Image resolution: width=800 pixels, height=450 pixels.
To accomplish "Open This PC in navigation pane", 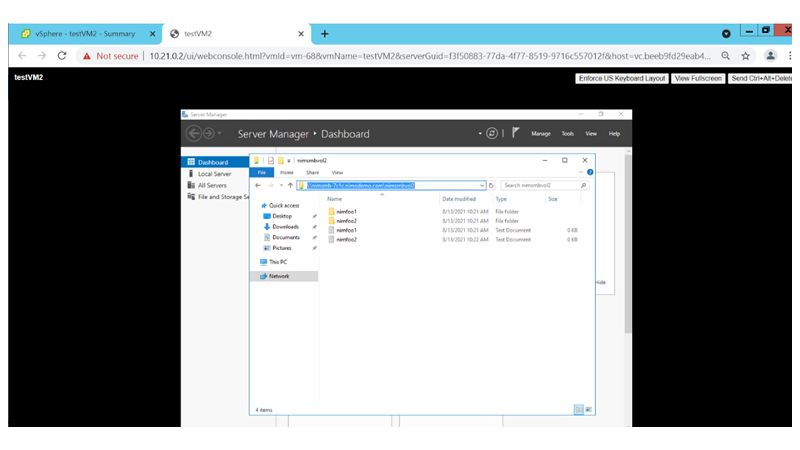I will pos(273,262).
